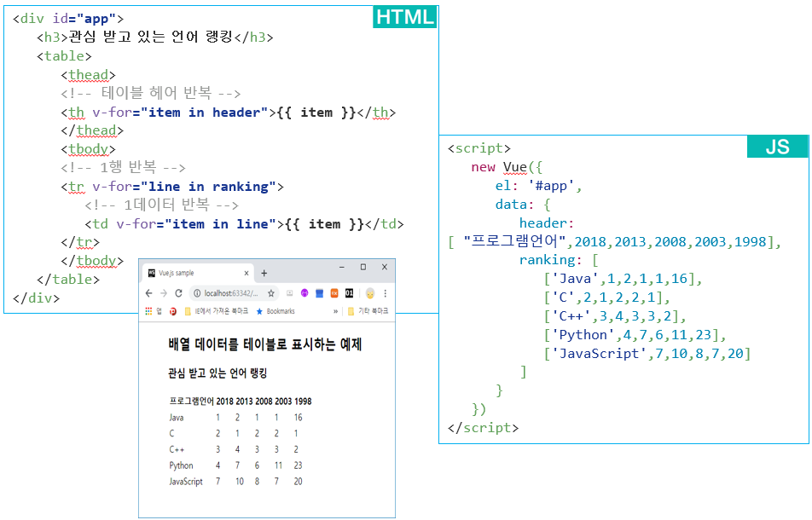Click the gray screen extension icon
Image resolution: width=812 pixels, height=520 pixels.
289,293
